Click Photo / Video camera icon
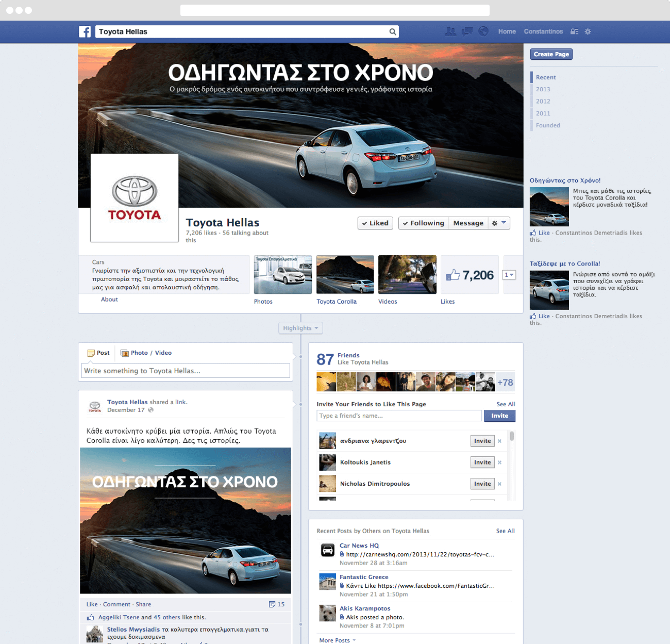Screen dimensions: 670x644 point(124,353)
